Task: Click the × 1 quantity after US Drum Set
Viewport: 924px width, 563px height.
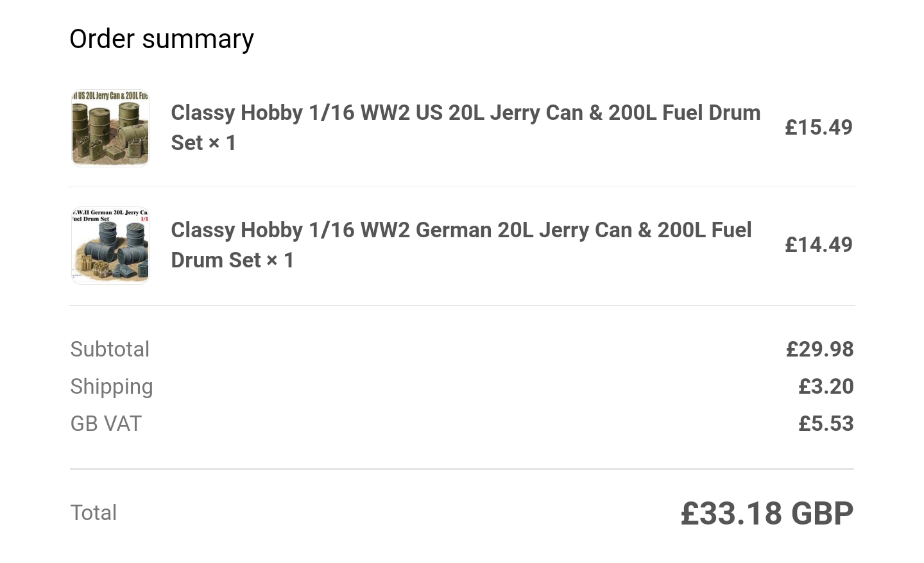Action: (222, 143)
